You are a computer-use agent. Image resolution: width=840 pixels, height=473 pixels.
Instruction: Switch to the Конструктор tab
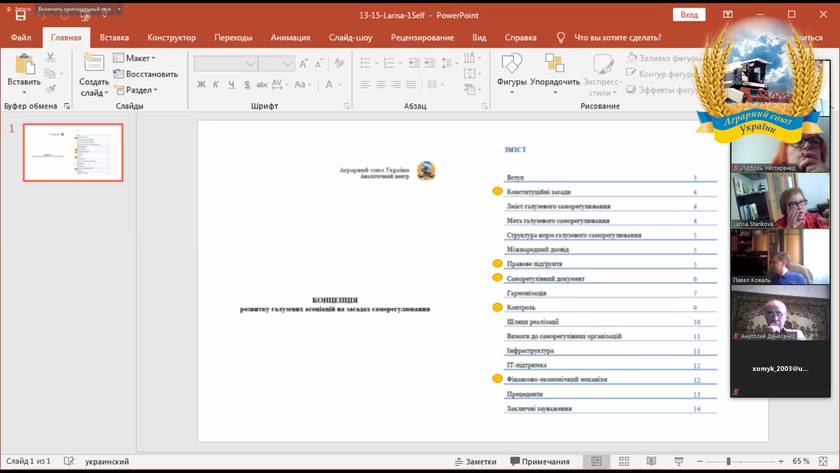pyautogui.click(x=171, y=37)
